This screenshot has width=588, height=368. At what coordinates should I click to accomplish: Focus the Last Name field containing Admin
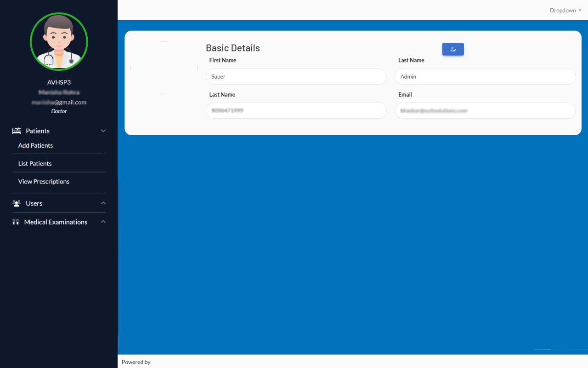click(x=485, y=77)
